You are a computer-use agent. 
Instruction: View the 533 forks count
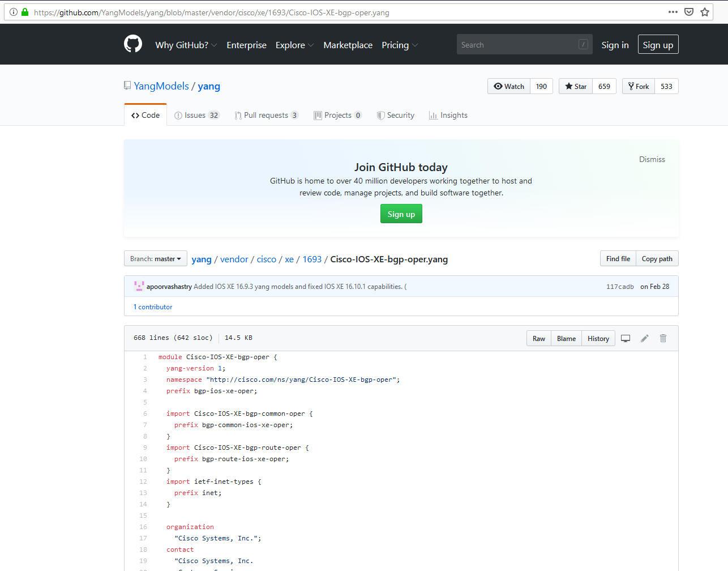[667, 86]
